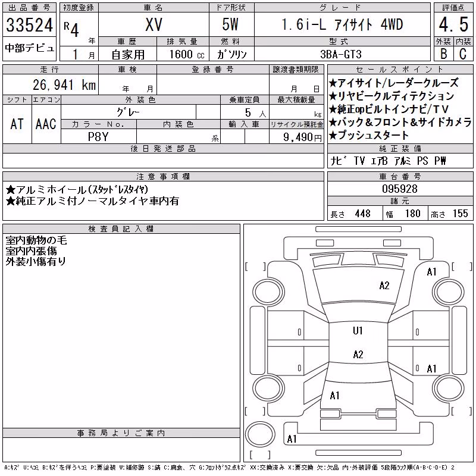Select the inspector note 室内内張傷

[31, 250]
